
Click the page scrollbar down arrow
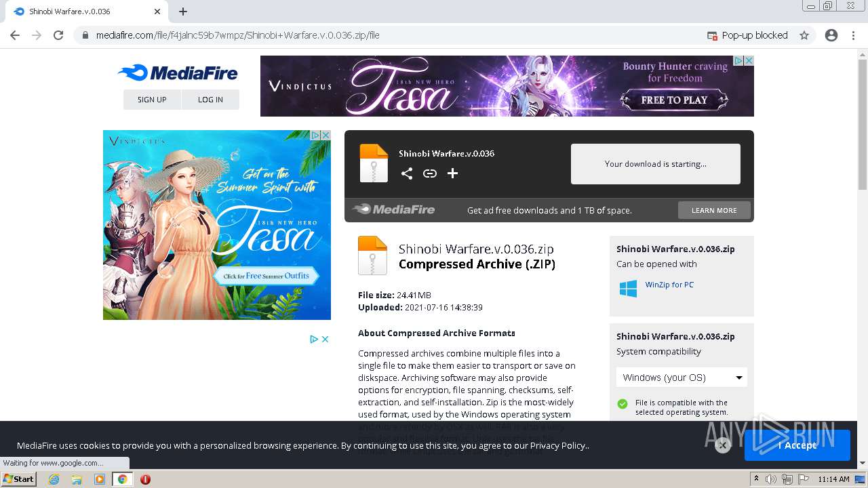(x=862, y=464)
